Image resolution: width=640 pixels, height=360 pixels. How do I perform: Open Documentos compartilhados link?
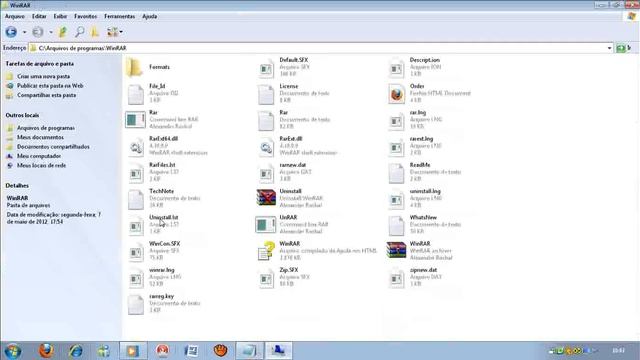coord(53,147)
